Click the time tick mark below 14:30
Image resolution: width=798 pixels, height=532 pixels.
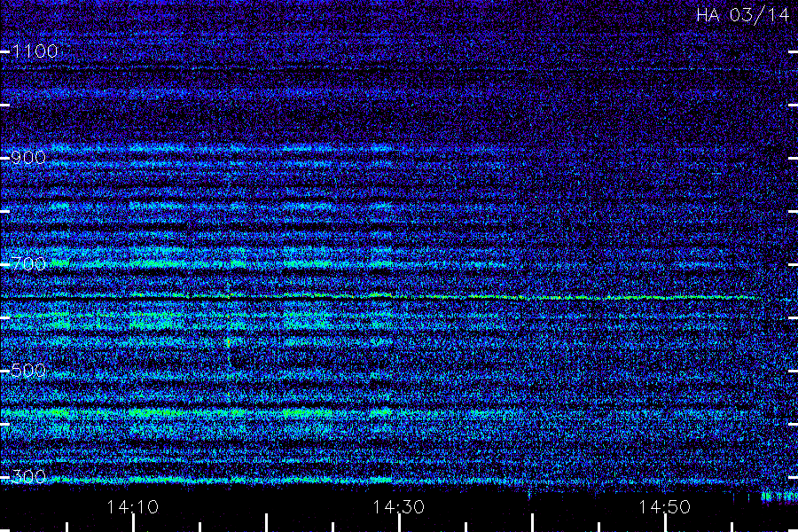pos(399,523)
